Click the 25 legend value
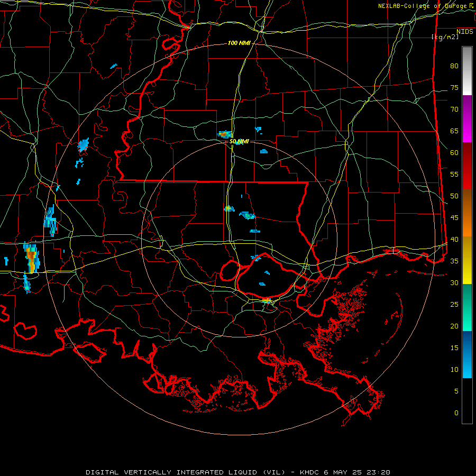 454,305
